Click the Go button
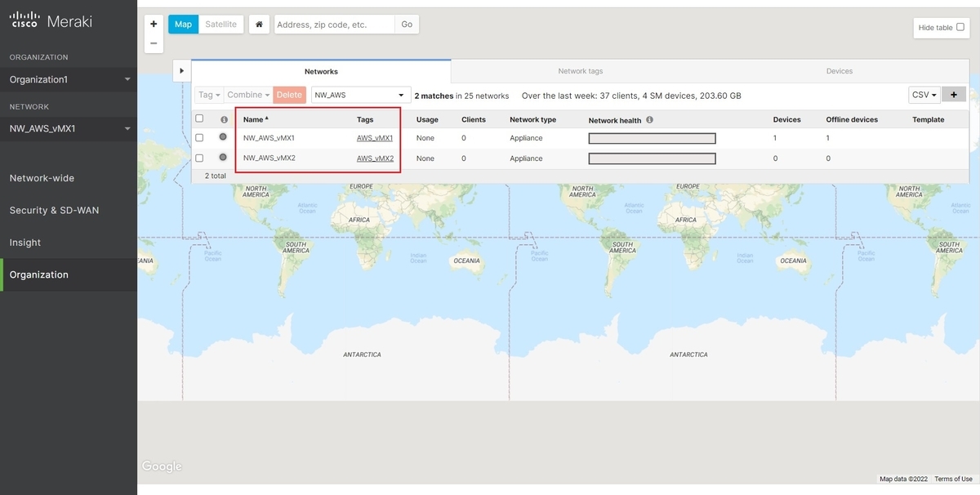This screenshot has width=980, height=495. (407, 25)
